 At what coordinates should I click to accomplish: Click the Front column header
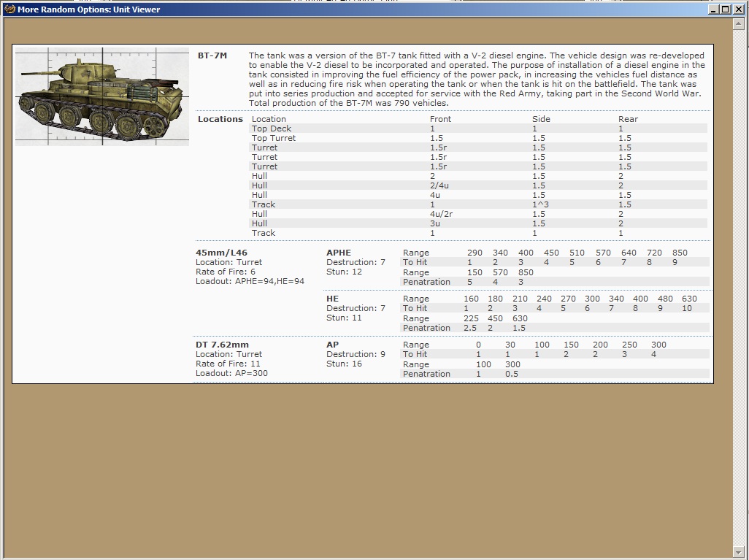click(x=440, y=119)
